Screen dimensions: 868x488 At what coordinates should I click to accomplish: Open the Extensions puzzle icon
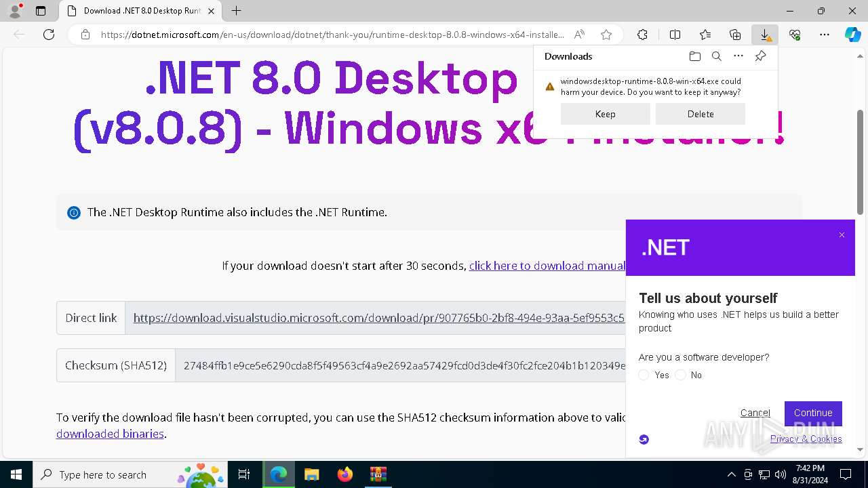[642, 35]
